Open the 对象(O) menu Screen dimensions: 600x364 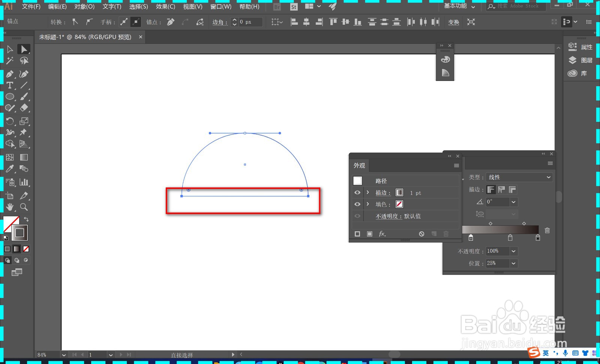tap(84, 7)
